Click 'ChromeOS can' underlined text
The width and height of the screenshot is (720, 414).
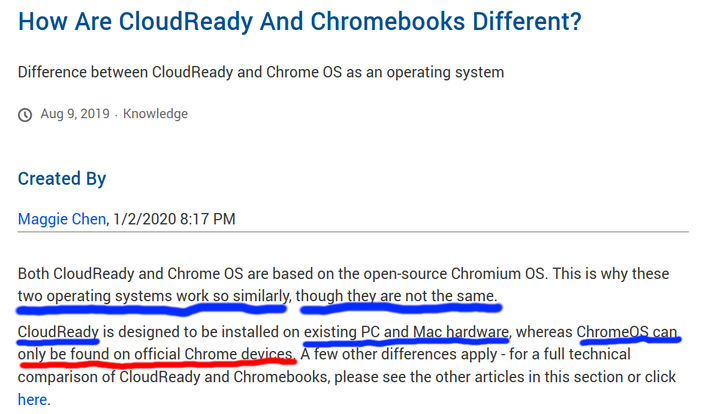pyautogui.click(x=627, y=332)
